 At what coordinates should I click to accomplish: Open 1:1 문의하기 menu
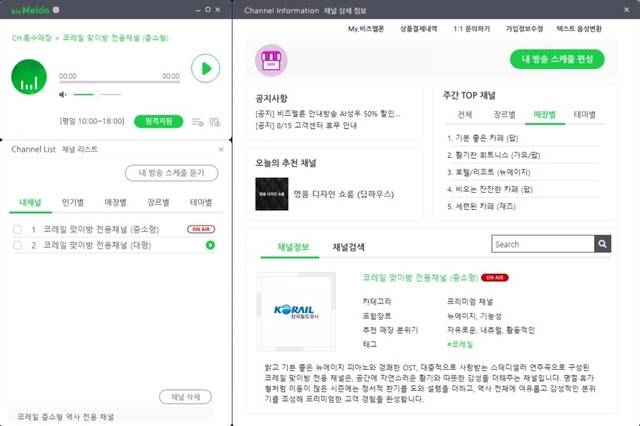(x=471, y=29)
